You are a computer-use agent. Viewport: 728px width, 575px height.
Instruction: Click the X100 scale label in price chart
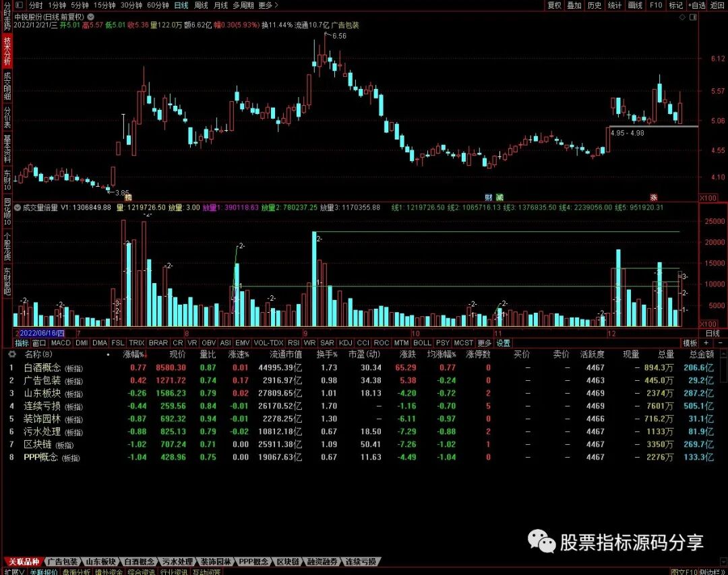coord(708,198)
